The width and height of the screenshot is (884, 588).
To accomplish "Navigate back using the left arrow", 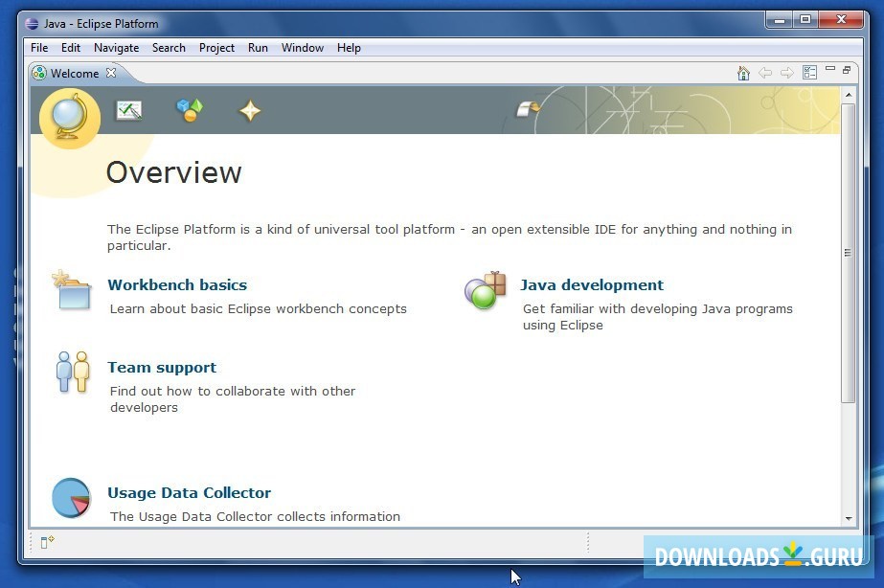I will 765,72.
